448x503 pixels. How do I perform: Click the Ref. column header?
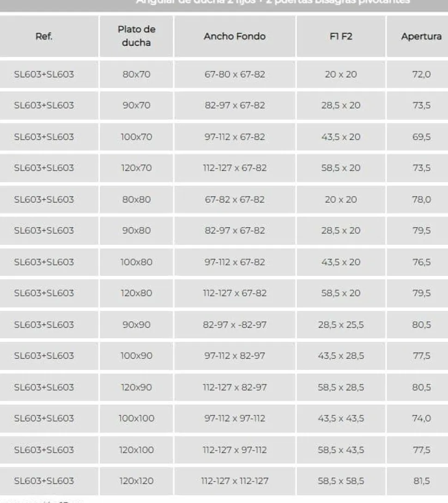point(44,36)
